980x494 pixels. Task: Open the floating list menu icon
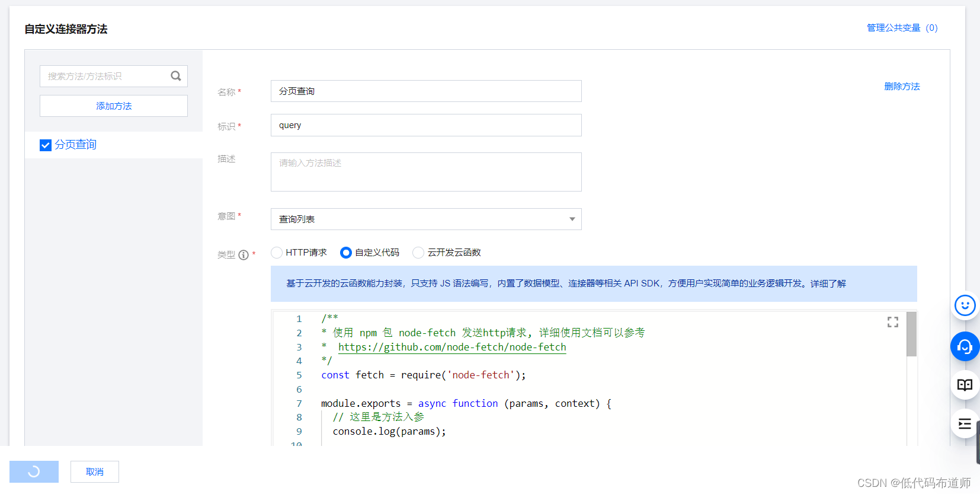click(965, 424)
